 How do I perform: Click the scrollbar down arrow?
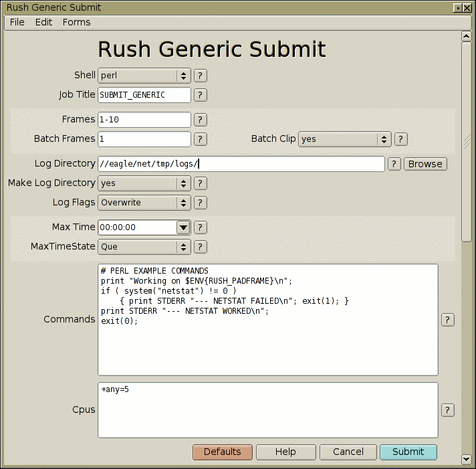point(466,459)
